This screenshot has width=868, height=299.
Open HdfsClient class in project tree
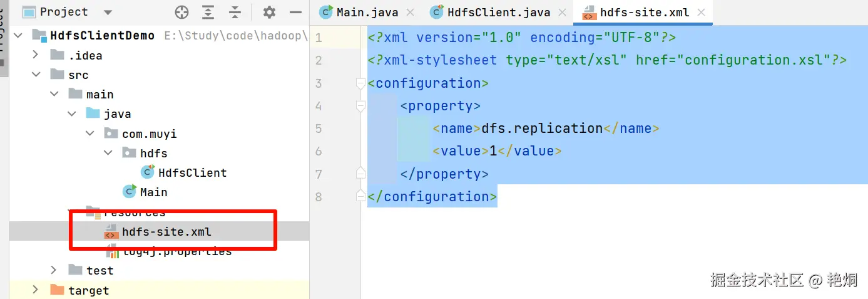pos(192,172)
